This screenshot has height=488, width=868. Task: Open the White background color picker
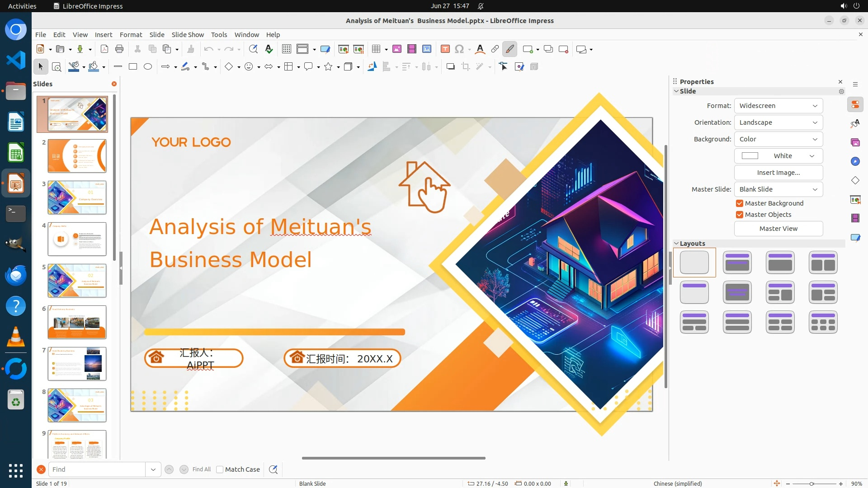(x=778, y=156)
